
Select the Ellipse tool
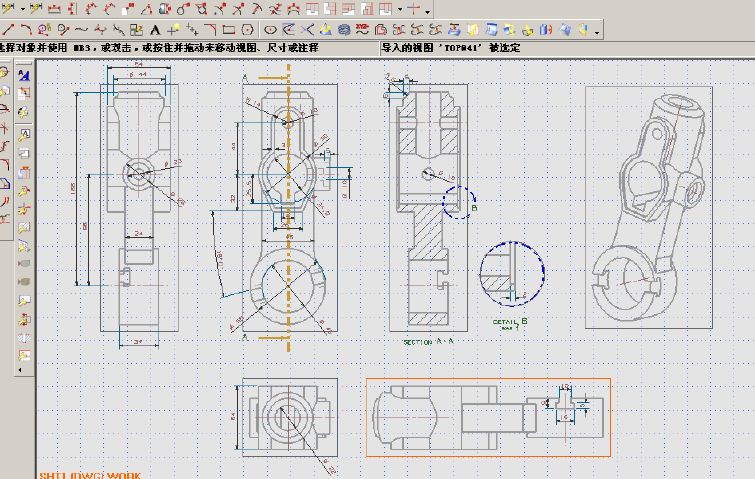click(271, 30)
